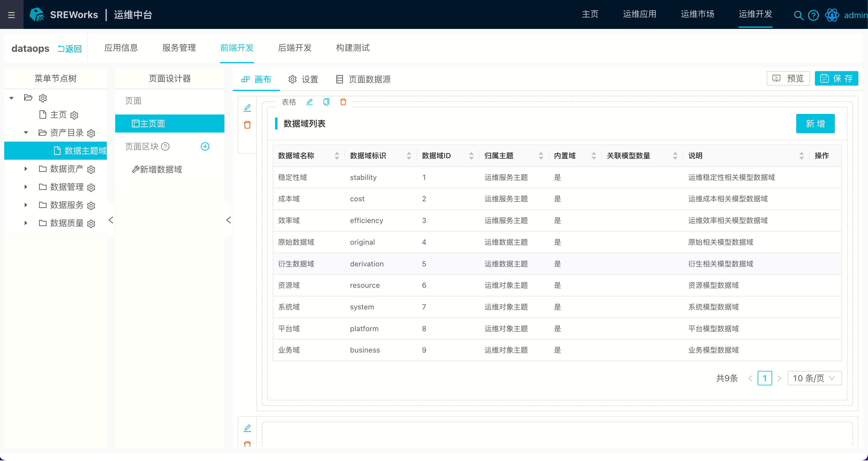
Task: Expand the 数据资产 tree folder
Action: 26,169
